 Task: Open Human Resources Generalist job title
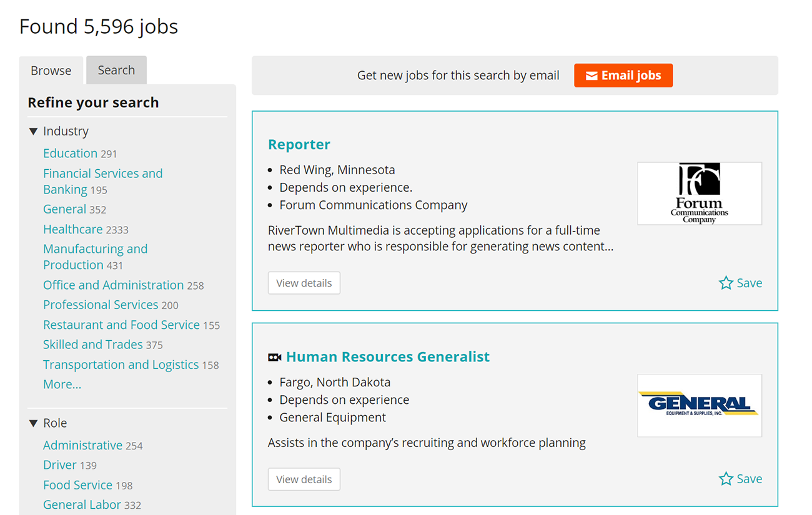pyautogui.click(x=387, y=357)
